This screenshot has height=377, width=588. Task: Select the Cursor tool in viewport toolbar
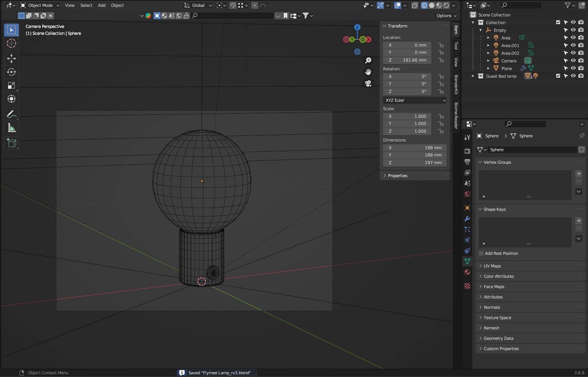[x=11, y=43]
